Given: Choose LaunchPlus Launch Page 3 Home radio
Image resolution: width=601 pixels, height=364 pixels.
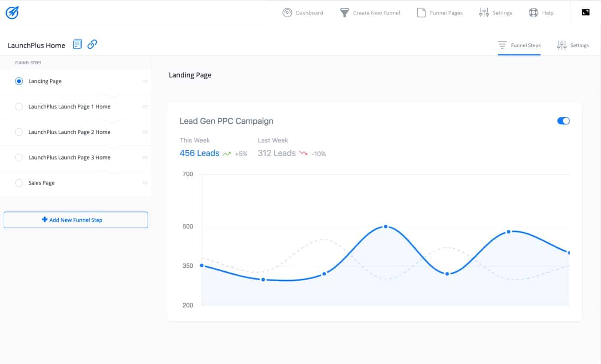Looking at the screenshot, I should (19, 158).
